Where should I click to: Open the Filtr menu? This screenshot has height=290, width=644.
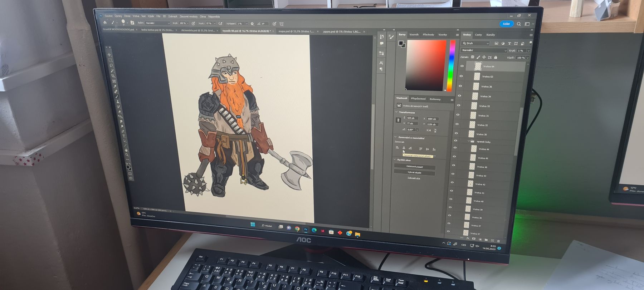click(158, 16)
